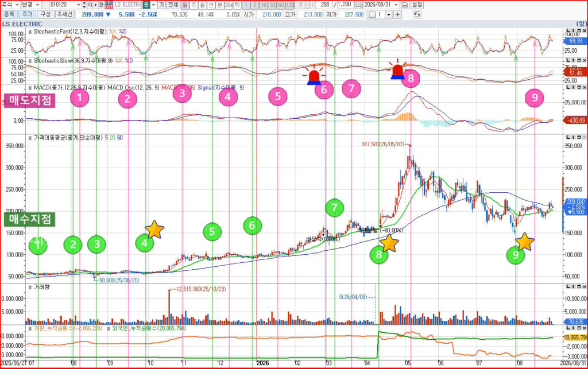
Task: Close the MACD indicator panel
Action: [x=583, y=87]
